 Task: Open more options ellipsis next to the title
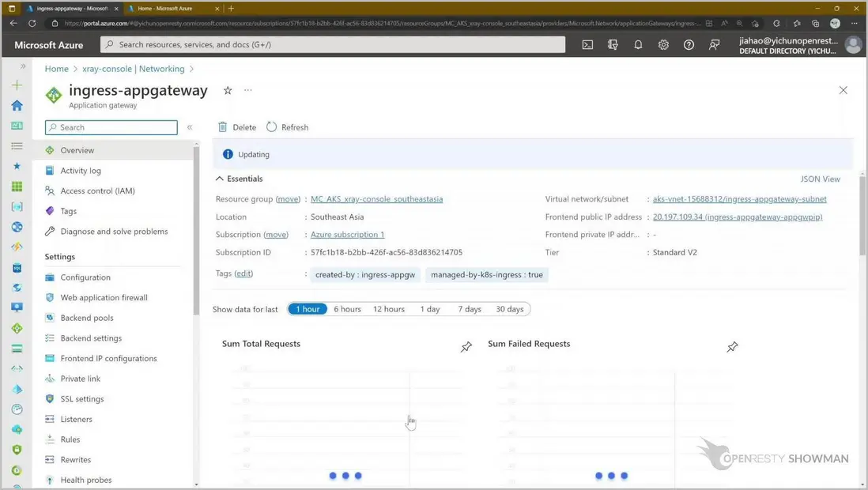[248, 89]
